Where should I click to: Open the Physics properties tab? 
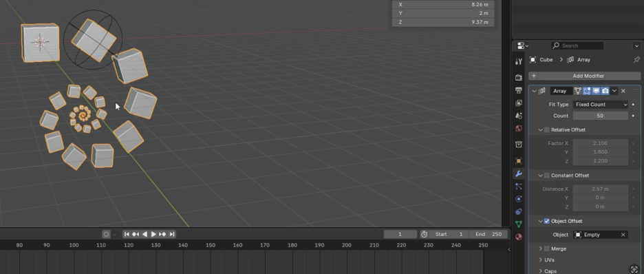tap(519, 199)
